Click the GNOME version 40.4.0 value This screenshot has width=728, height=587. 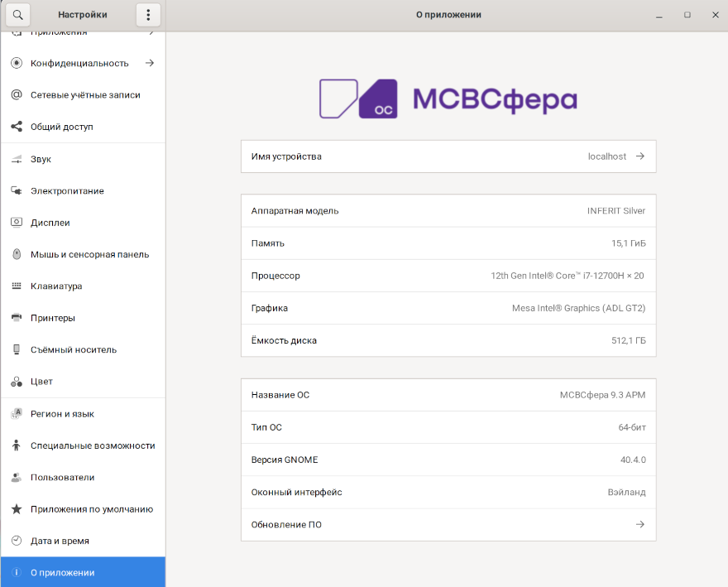634,459
